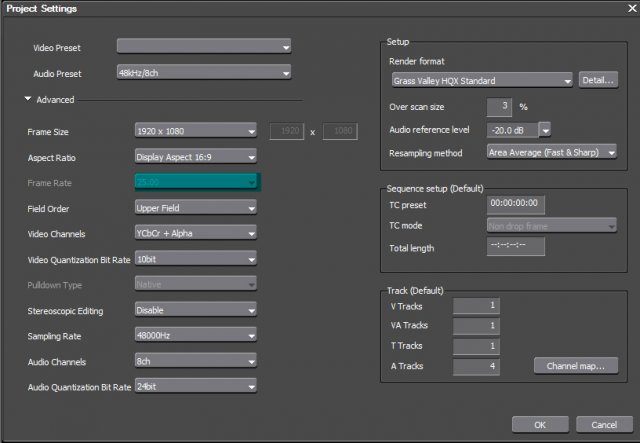
Task: Expand the Sampling Rate dropdown
Action: pyautogui.click(x=196, y=336)
